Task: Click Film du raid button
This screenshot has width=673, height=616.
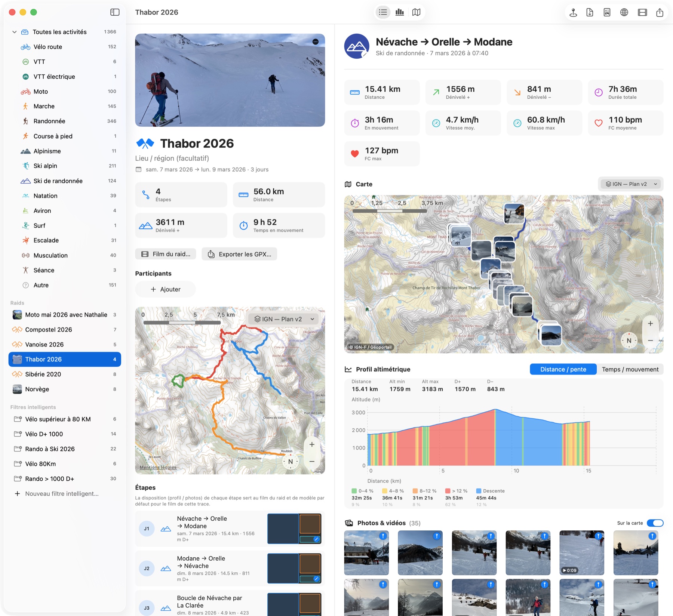Action: pos(166,254)
